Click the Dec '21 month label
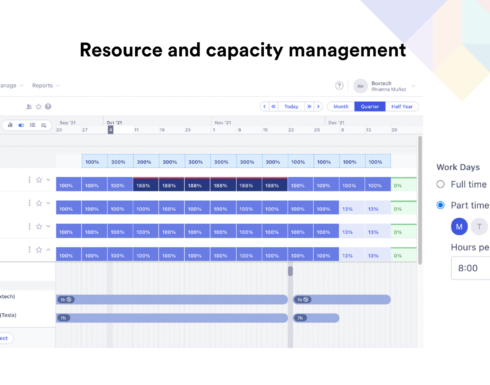 pyautogui.click(x=336, y=123)
